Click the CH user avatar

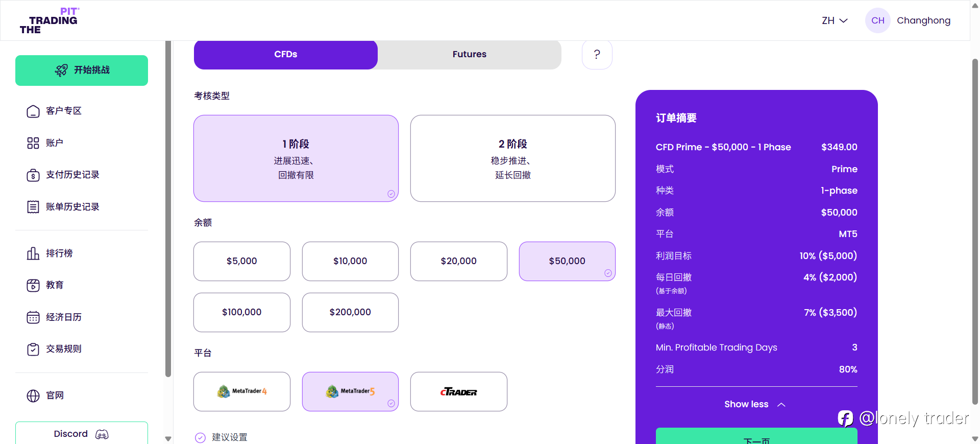(x=878, y=20)
